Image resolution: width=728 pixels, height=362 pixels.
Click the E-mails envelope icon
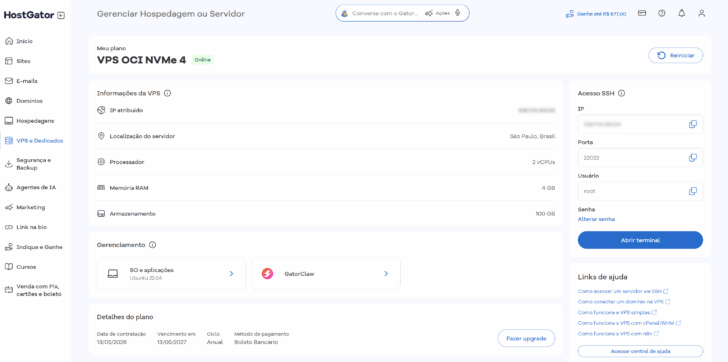(8, 81)
